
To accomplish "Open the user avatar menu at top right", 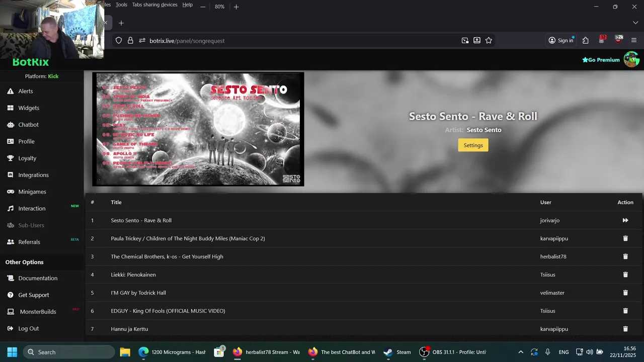I will pos(631,59).
